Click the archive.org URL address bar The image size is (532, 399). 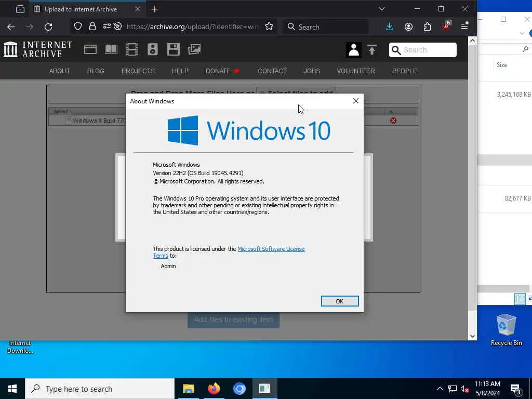click(x=192, y=26)
